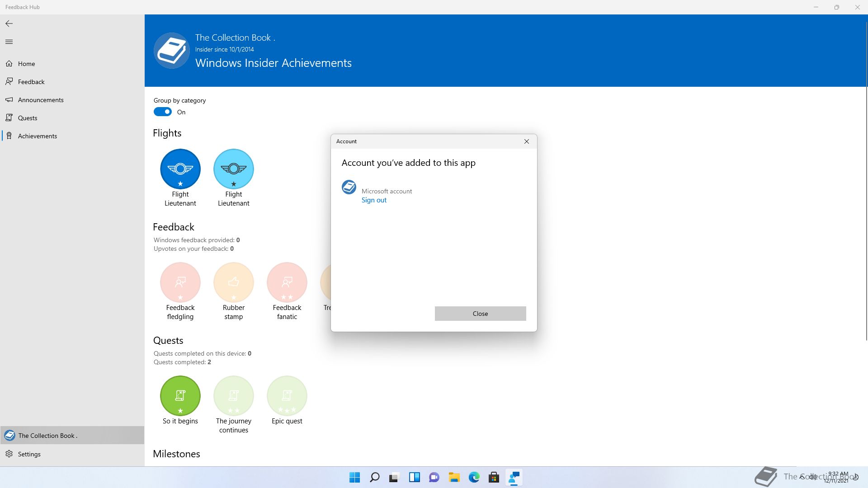The height and width of the screenshot is (488, 868).
Task: Click the Quests icon in sidebar
Action: [x=9, y=118]
